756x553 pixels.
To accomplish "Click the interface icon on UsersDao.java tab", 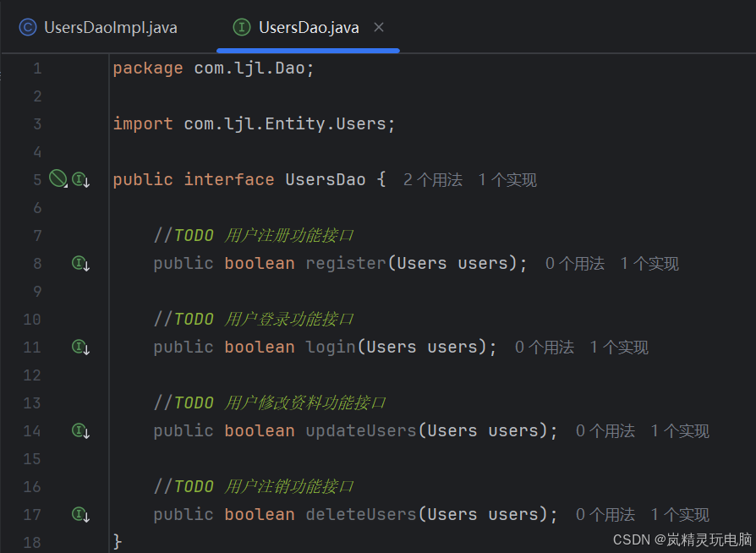I will 242,28.
